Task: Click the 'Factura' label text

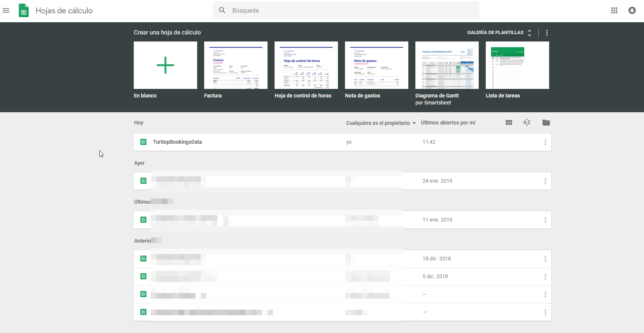Action: pyautogui.click(x=213, y=96)
